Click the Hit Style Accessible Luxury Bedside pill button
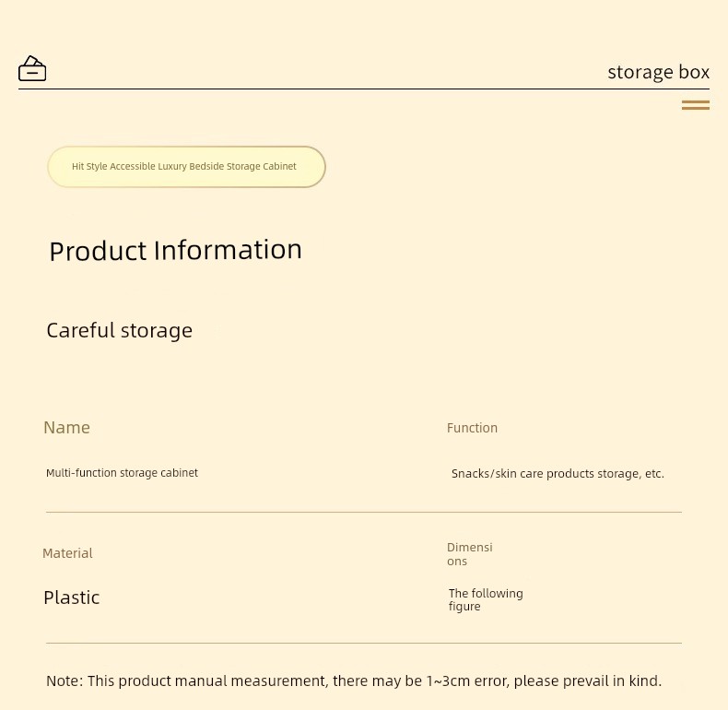Image resolution: width=728 pixels, height=710 pixels. tap(186, 167)
